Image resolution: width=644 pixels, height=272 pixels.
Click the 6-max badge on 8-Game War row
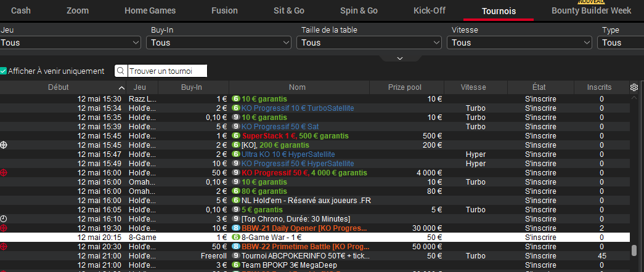click(x=236, y=237)
